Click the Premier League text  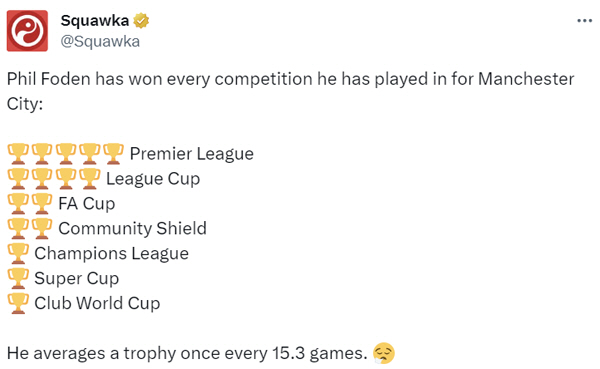[x=192, y=154]
